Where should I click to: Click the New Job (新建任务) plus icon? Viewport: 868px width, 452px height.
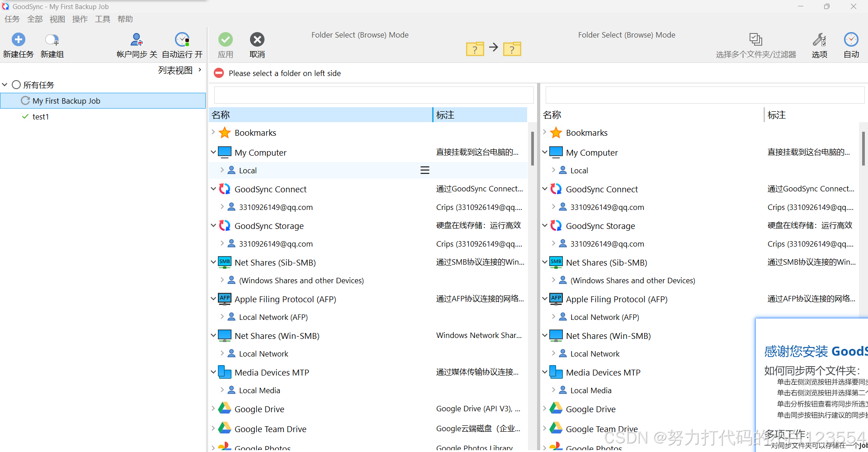pos(19,39)
